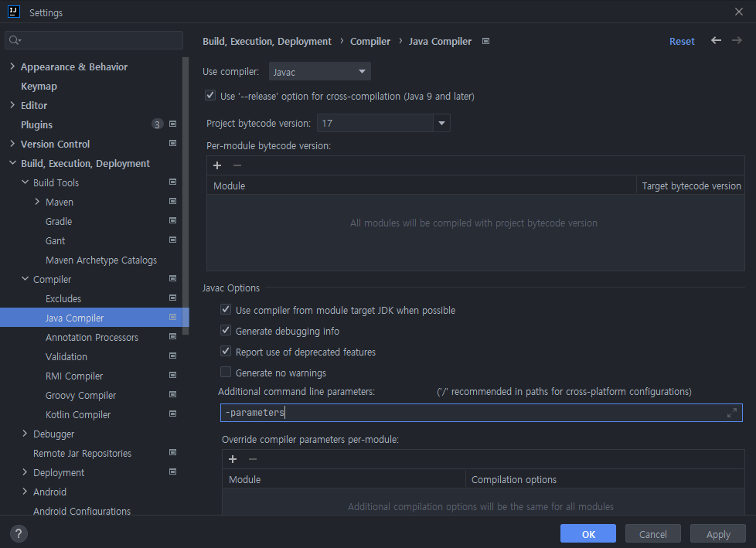Click the settings search field
The height and width of the screenshot is (548, 756).
point(94,40)
